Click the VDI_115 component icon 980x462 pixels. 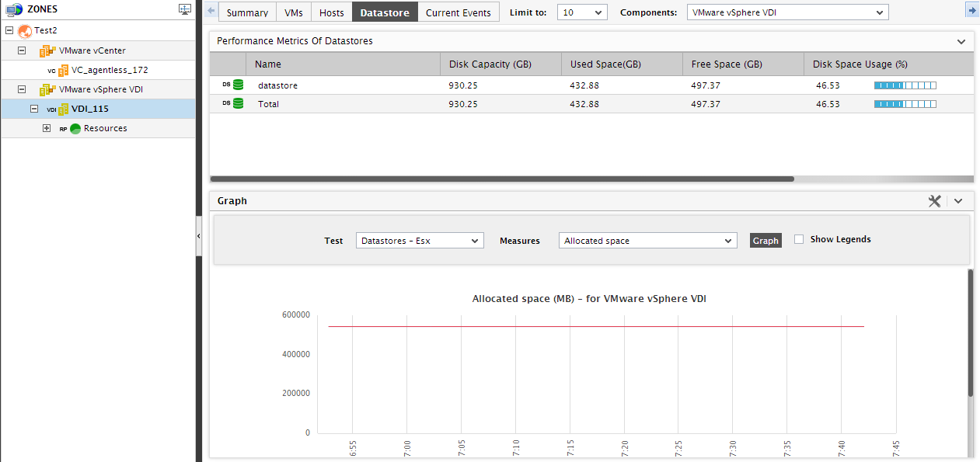pos(64,109)
